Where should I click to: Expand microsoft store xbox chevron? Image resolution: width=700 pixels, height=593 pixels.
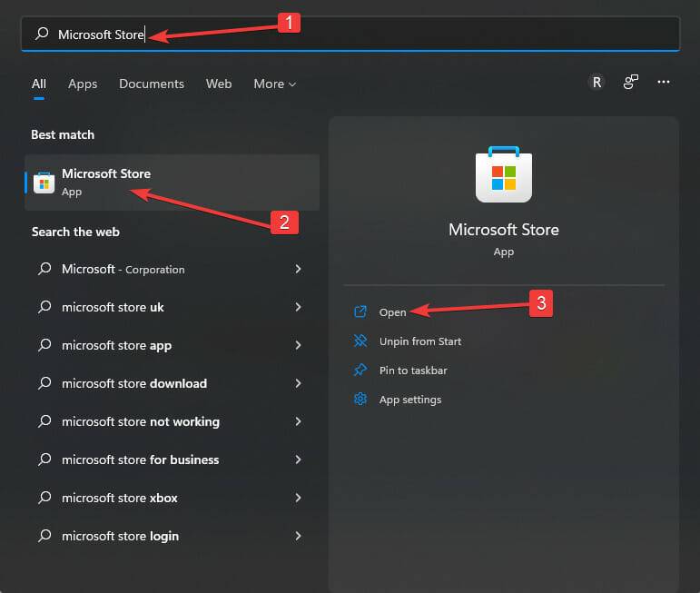point(298,498)
